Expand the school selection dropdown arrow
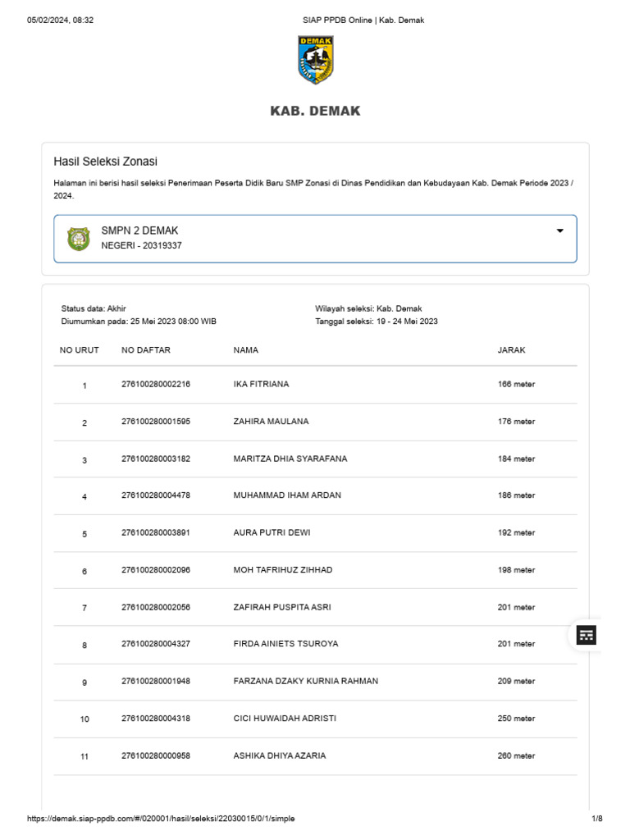Screen dimensions: 630x840 560,231
